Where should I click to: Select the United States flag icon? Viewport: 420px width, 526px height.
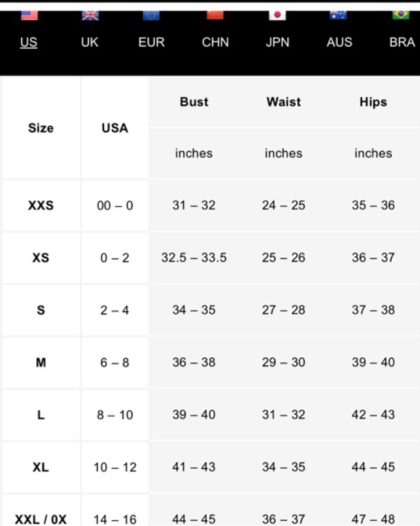[29, 15]
